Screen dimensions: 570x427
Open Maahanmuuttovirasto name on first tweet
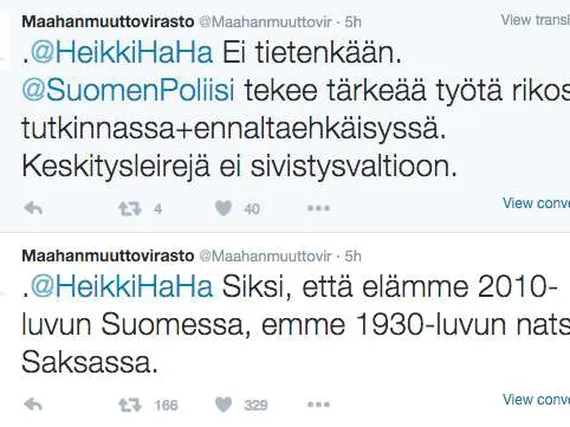pyautogui.click(x=108, y=22)
